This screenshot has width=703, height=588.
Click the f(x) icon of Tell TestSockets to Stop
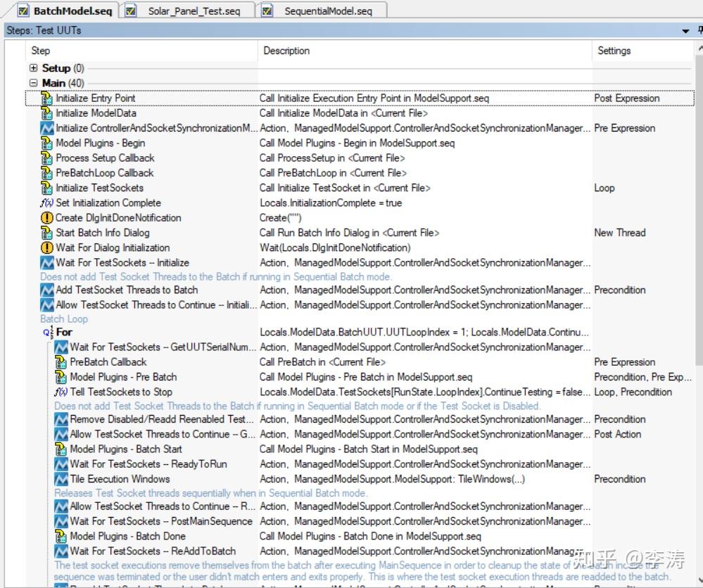click(x=61, y=392)
